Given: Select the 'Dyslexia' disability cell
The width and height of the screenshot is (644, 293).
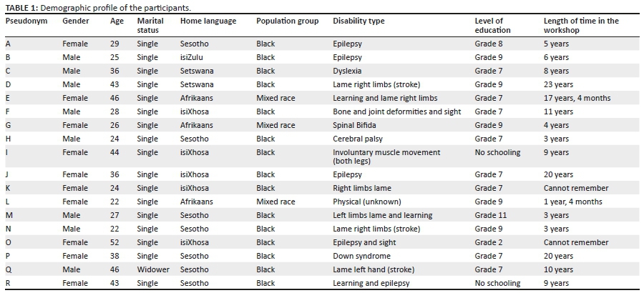Looking at the screenshot, I should (347, 71).
